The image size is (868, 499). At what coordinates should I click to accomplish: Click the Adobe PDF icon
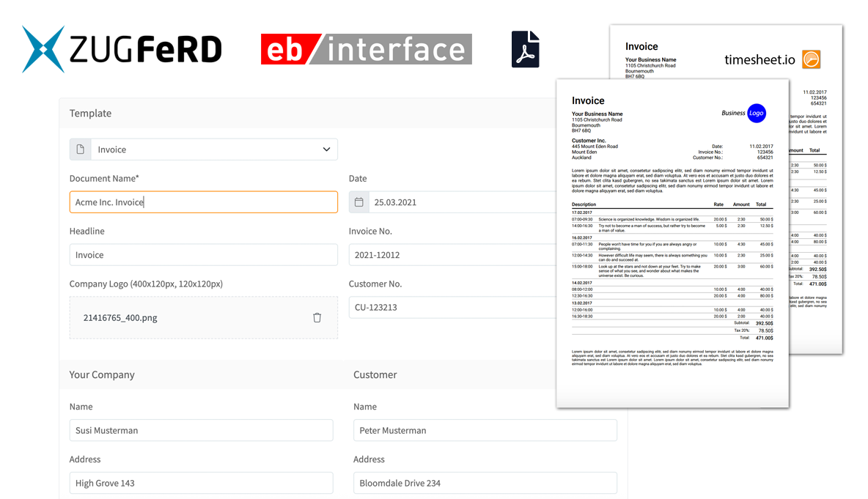coord(525,48)
